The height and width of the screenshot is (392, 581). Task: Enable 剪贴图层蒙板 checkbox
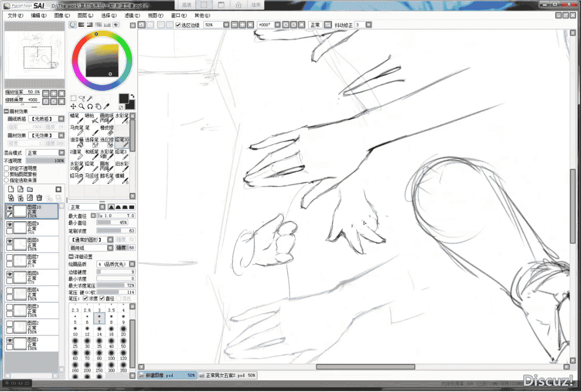coord(6,174)
